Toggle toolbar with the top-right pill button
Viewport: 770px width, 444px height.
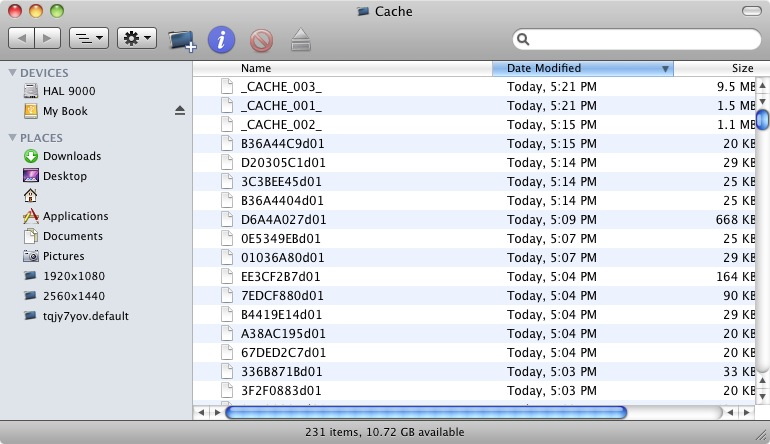point(751,11)
